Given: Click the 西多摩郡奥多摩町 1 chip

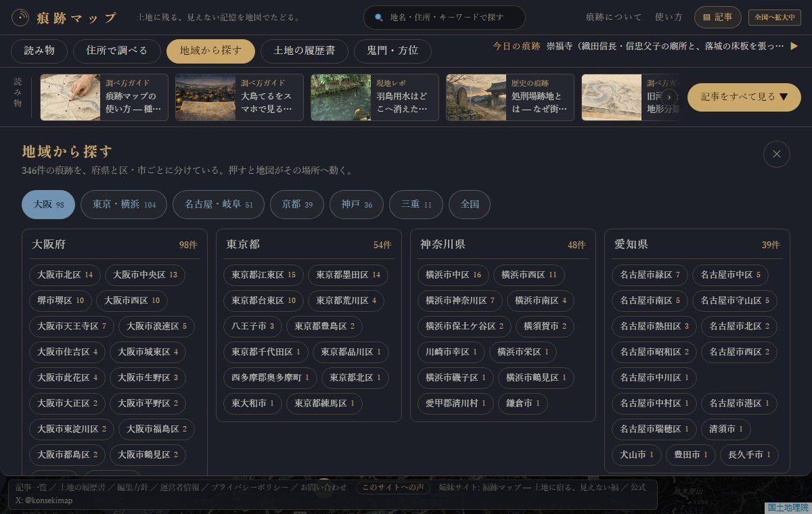Looking at the screenshot, I should 270,378.
